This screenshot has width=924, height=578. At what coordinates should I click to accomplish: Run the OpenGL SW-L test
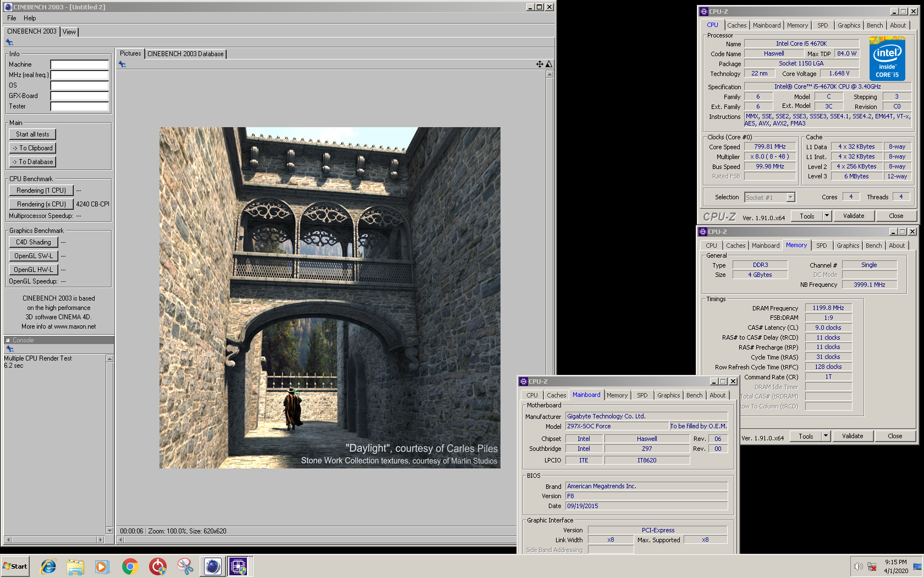[34, 256]
